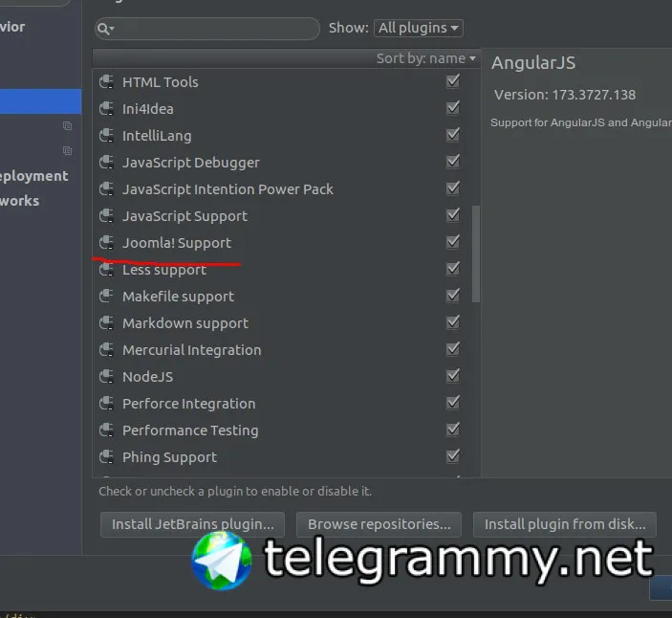Click the Install JetBrains plugin button
This screenshot has width=672, height=618.
(x=192, y=524)
